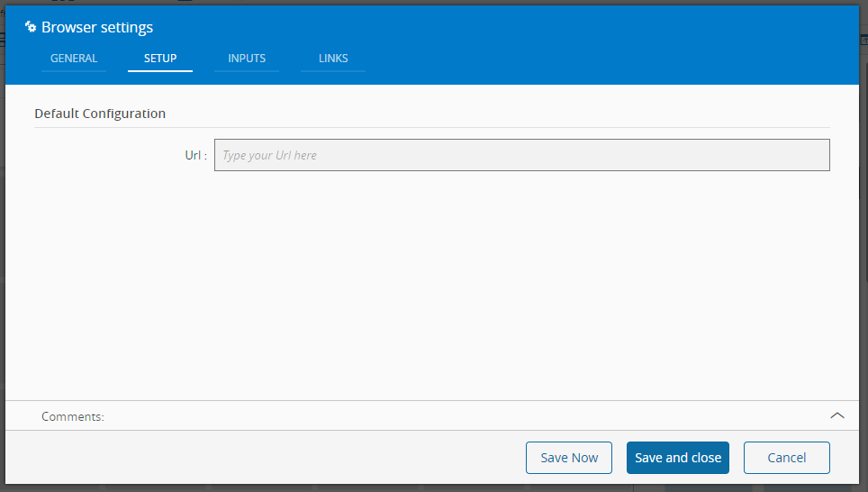Click the Url : label
Screen dimensions: 868x492
click(x=195, y=155)
